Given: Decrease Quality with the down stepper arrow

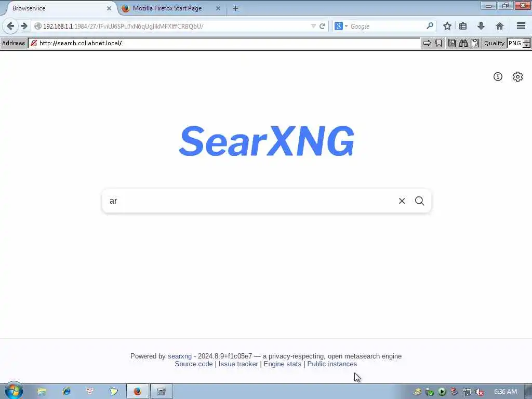Looking at the screenshot, I should (x=527, y=45).
